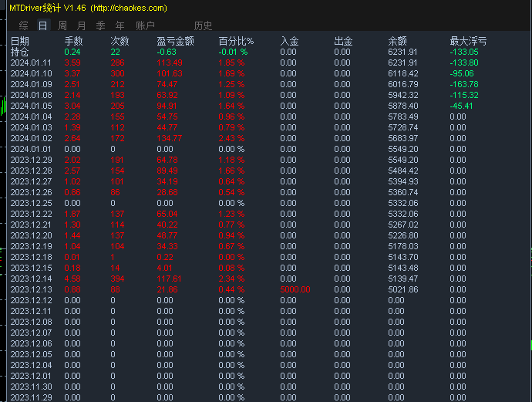This screenshot has width=532, height=402.
Task: Select the 2023.12.13 date cell
Action: [x=31, y=289]
